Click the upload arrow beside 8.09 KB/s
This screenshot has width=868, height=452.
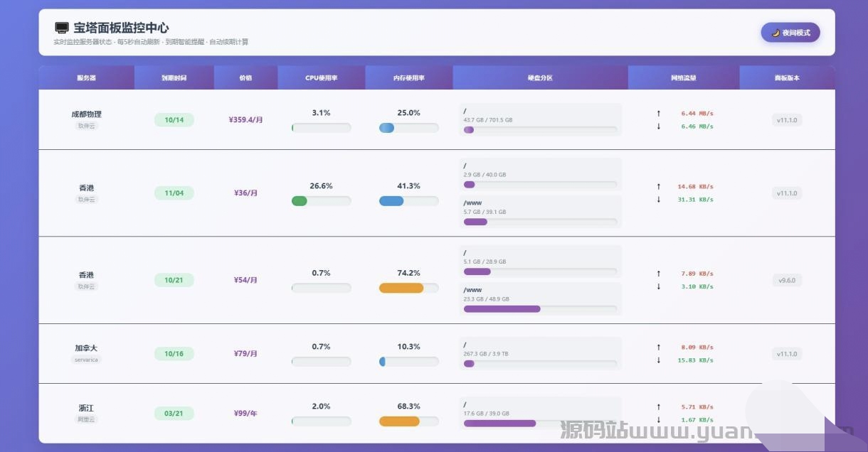point(658,348)
